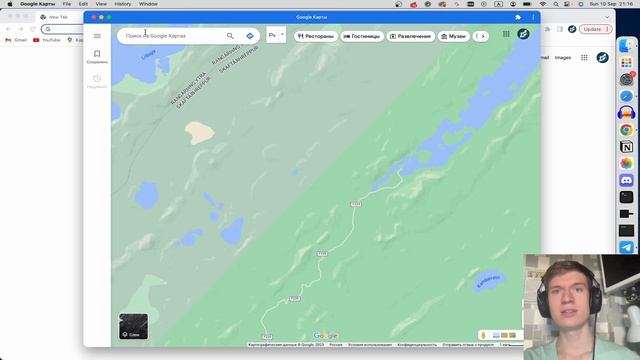Open Discord from the Dock

coord(626,180)
